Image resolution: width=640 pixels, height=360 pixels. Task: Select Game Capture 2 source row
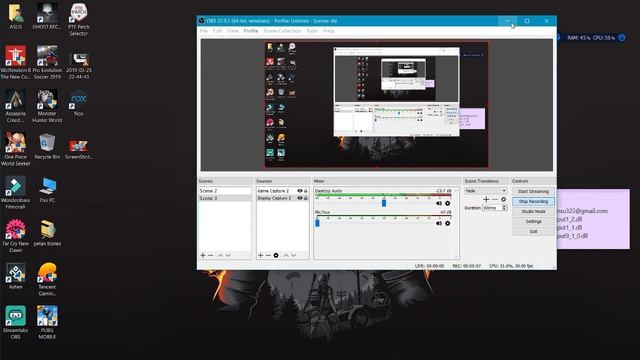[x=282, y=191]
